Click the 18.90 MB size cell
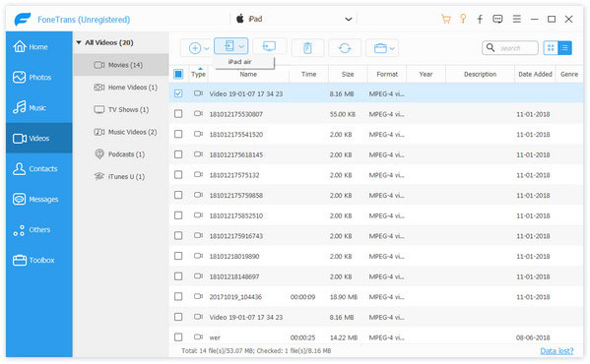The image size is (590, 364). tap(343, 297)
